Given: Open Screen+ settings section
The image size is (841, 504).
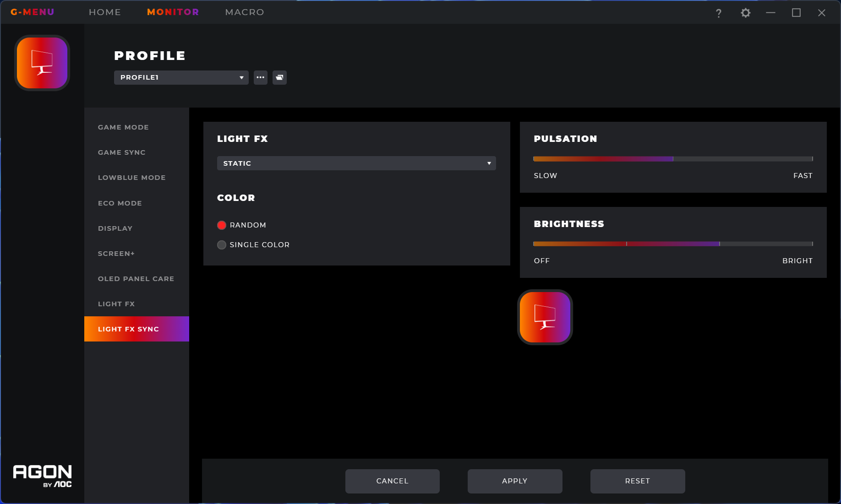Looking at the screenshot, I should pos(137,254).
